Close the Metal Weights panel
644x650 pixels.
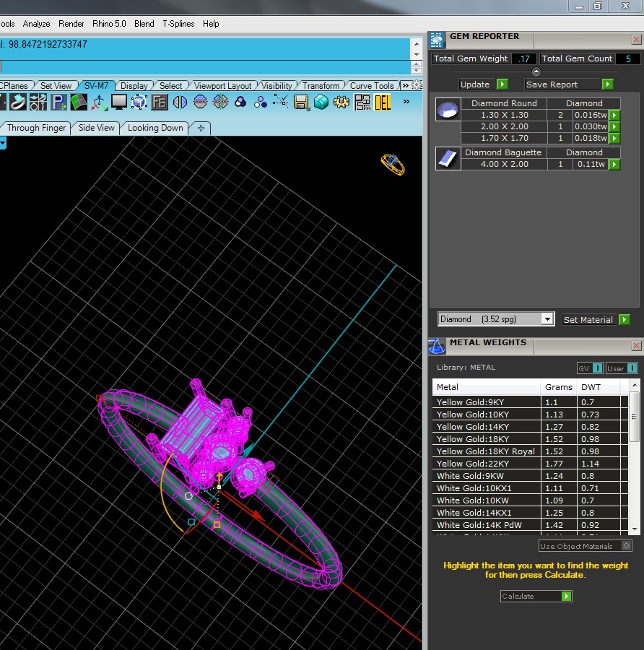point(637,346)
